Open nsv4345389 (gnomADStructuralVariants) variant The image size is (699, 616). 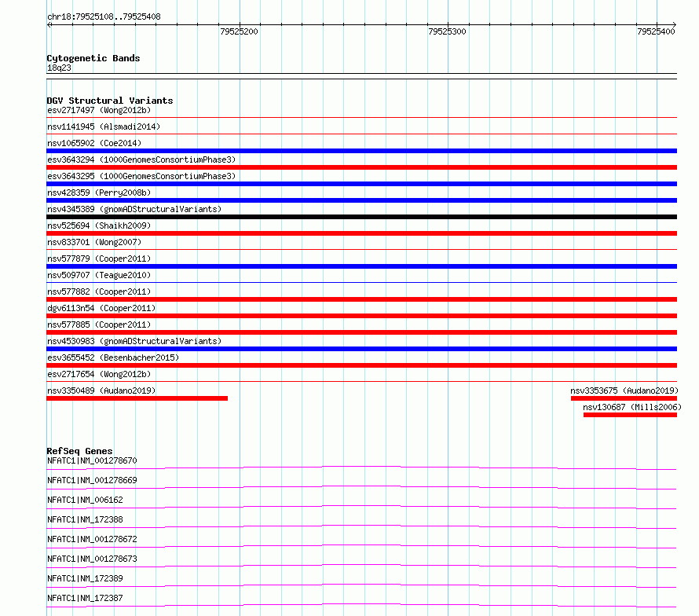134,209
